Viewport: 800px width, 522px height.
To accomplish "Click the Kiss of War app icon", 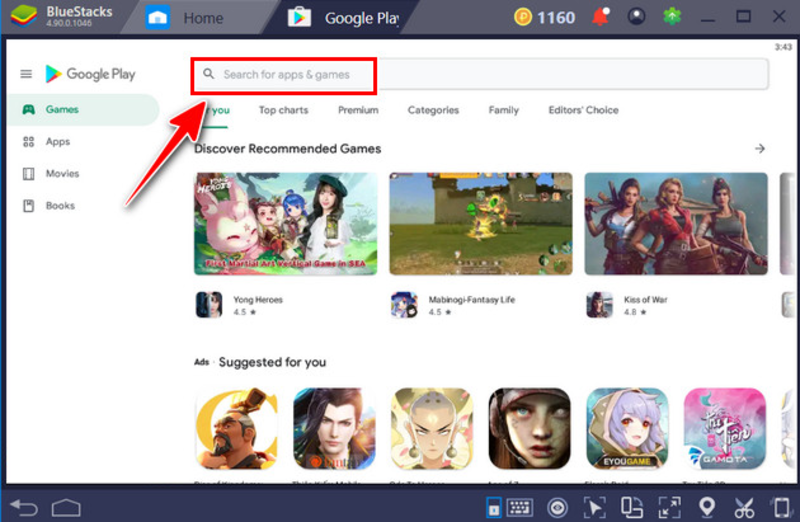I will tap(599, 305).
